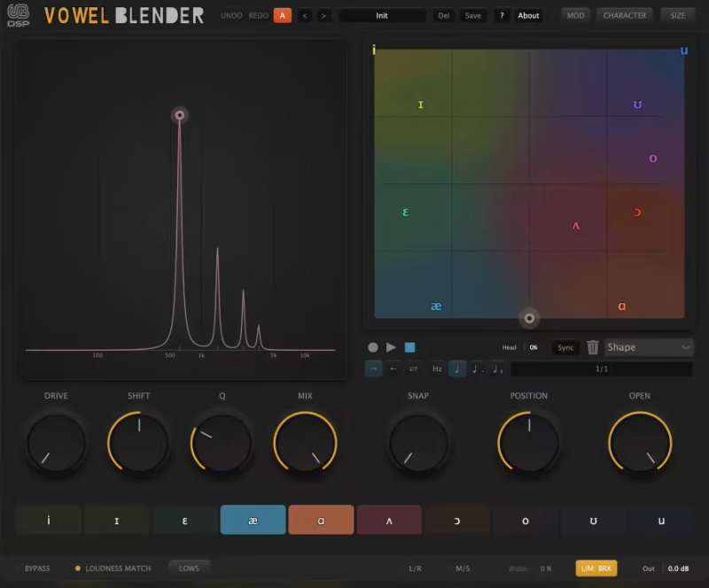
Task: Click the Del preset button
Action: tap(444, 15)
